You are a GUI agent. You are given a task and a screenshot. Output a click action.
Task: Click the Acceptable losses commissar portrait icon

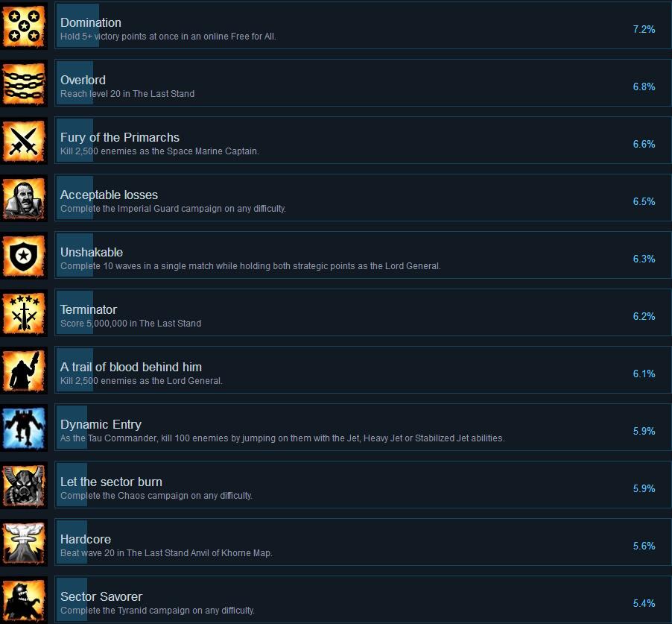tap(24, 199)
